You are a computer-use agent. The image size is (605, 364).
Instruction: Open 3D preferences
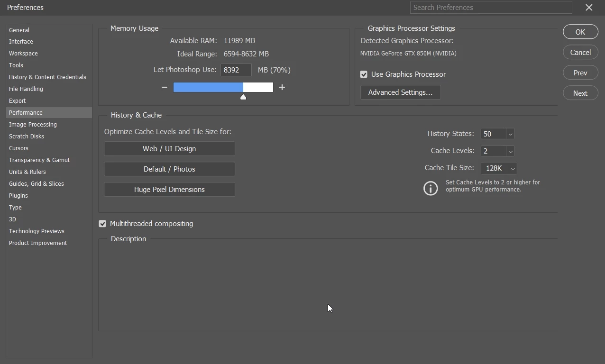click(x=49, y=219)
